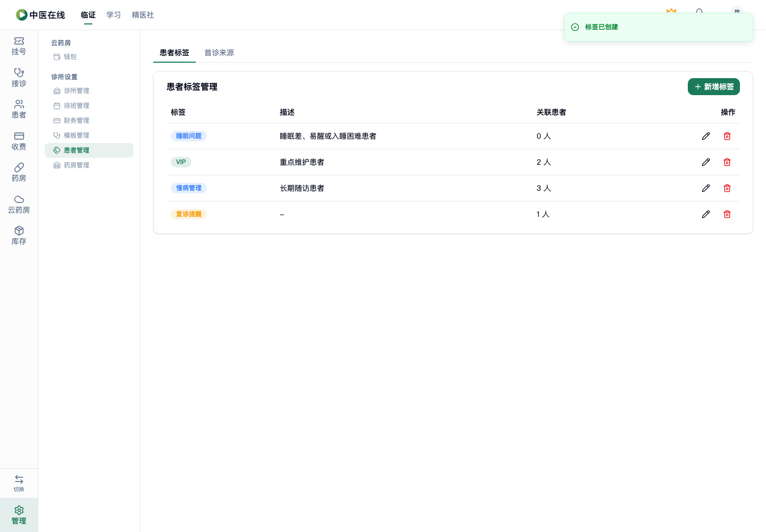Switch to the 学习 top tab
This screenshot has height=532, width=766.
pos(114,15)
